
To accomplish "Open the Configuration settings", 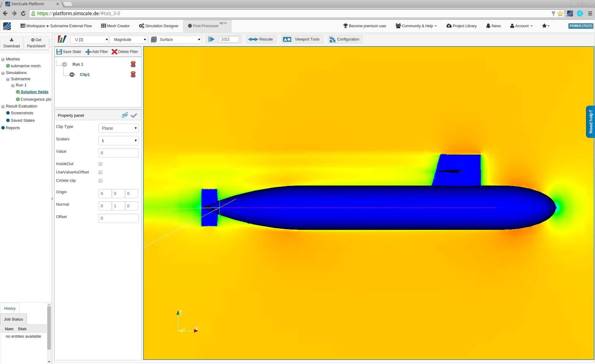I will click(345, 39).
